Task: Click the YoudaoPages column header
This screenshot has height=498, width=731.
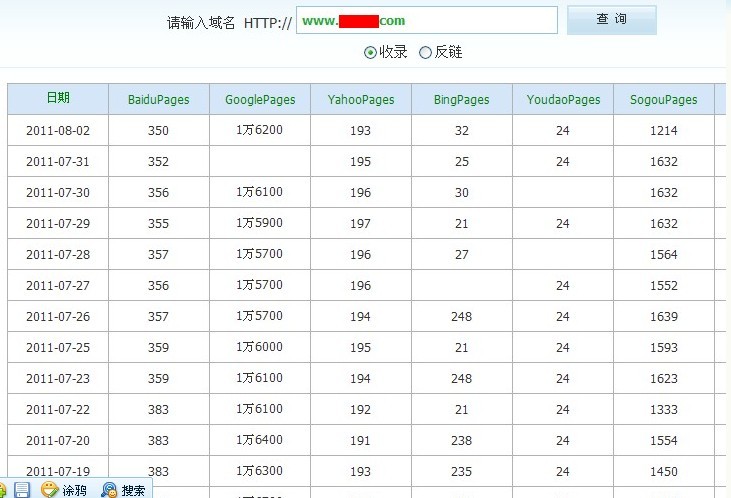Action: 563,100
